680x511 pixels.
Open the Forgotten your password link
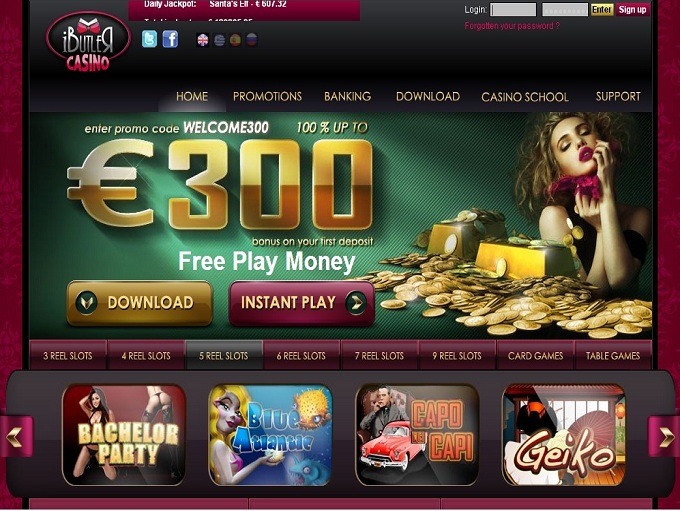pyautogui.click(x=512, y=26)
